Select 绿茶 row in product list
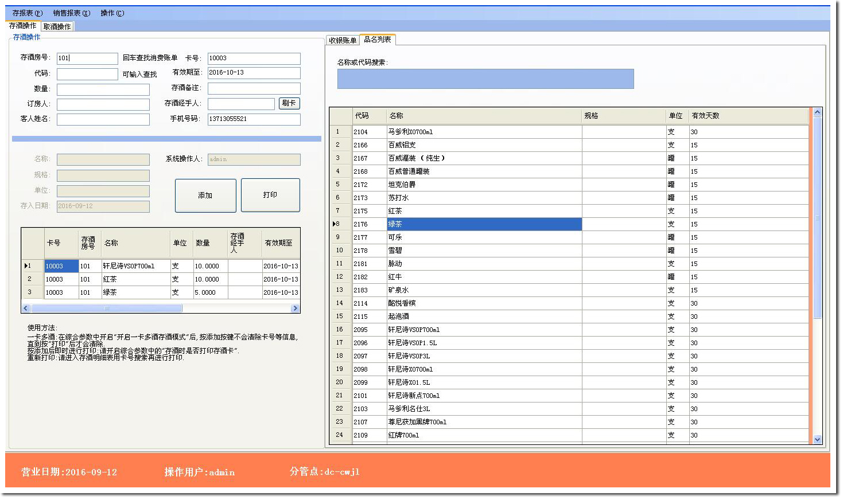The image size is (847, 504). (484, 224)
